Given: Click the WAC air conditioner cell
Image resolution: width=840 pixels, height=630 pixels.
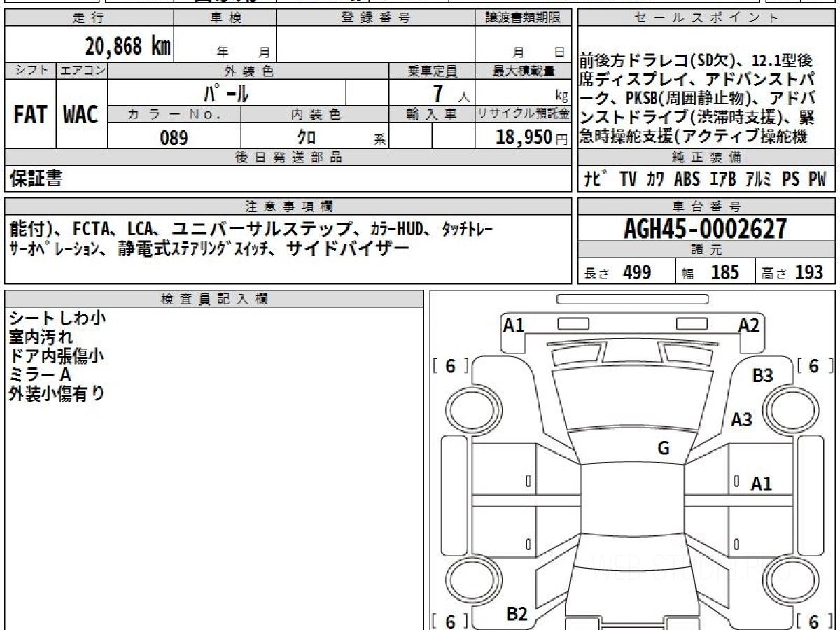Looking at the screenshot, I should coord(81,115).
